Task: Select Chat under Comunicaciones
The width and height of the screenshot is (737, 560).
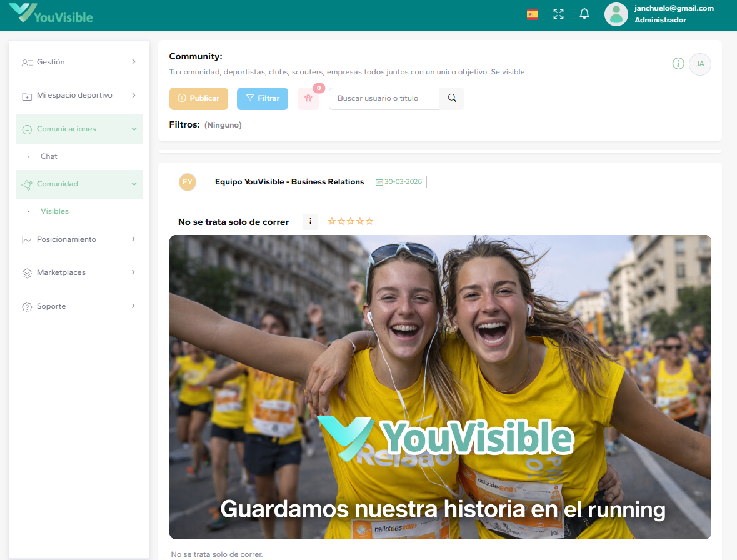Action: (49, 156)
